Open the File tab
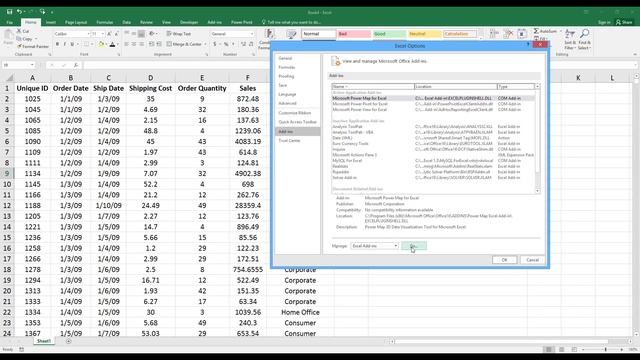 (9, 22)
